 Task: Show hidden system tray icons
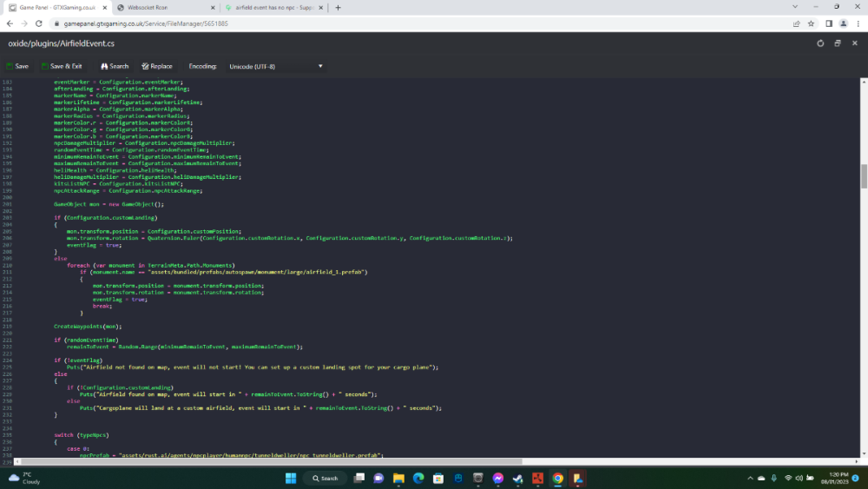(x=750, y=478)
